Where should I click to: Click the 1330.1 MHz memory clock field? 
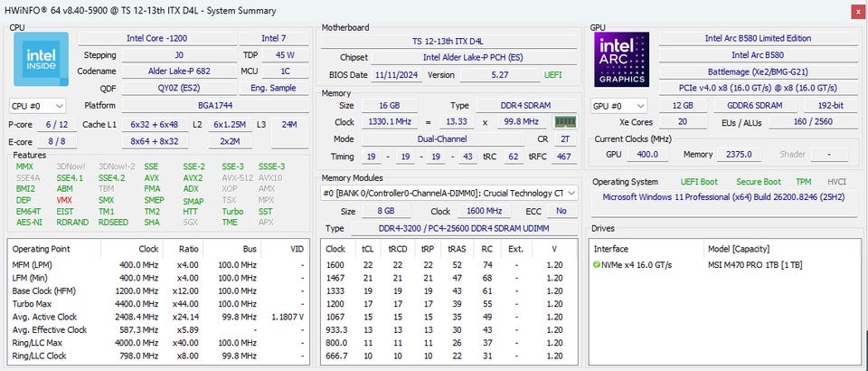coord(390,122)
